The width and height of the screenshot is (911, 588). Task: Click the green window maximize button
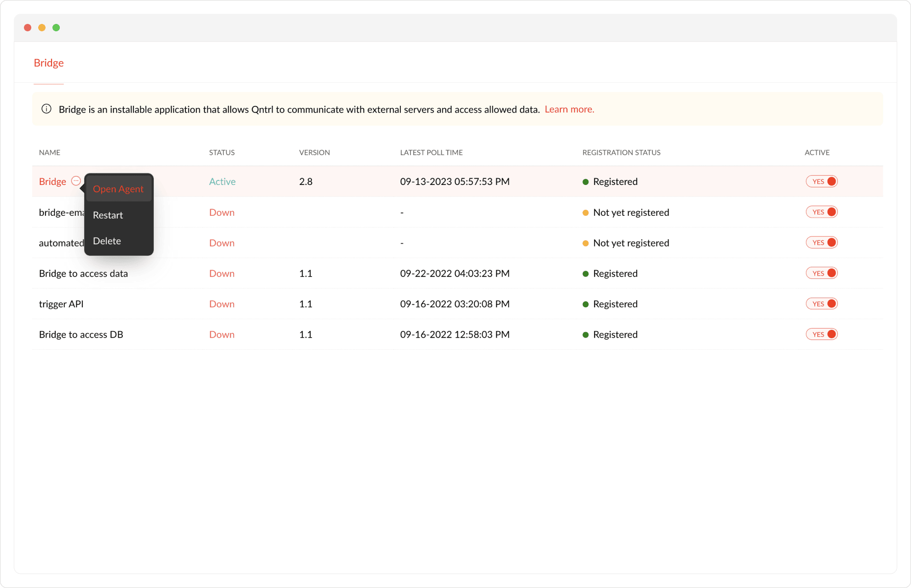click(56, 28)
